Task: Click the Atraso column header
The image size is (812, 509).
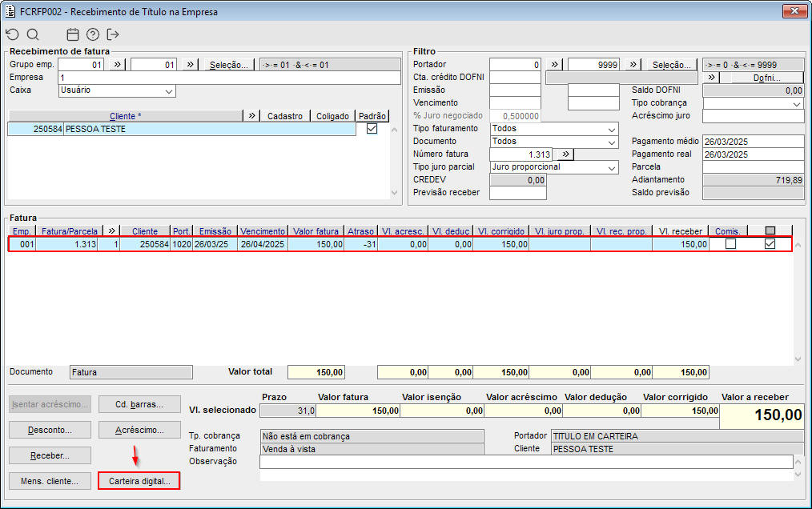Action: point(360,231)
